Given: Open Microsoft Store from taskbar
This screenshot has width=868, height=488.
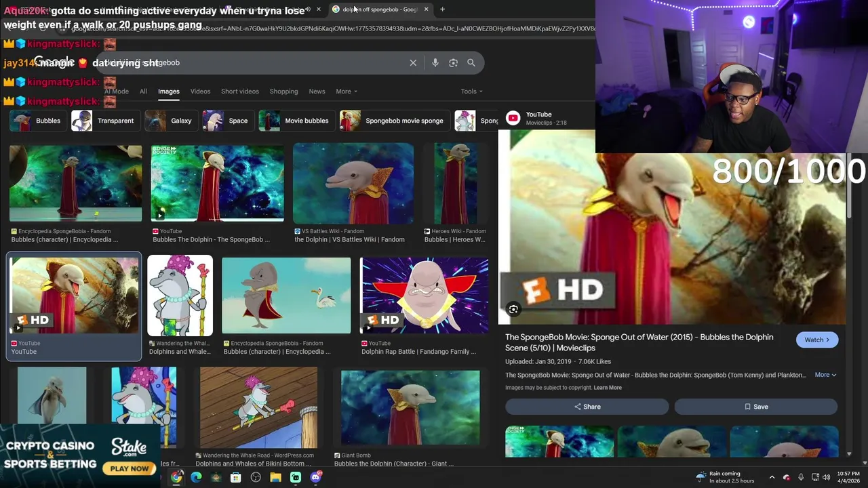Looking at the screenshot, I should (236, 477).
